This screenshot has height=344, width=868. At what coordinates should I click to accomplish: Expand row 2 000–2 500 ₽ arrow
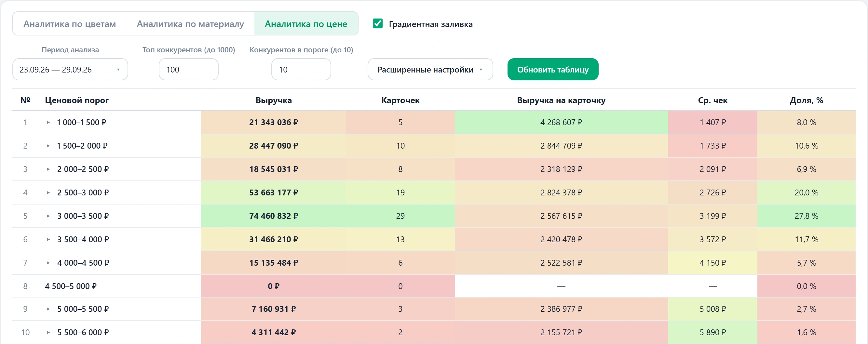coord(48,169)
